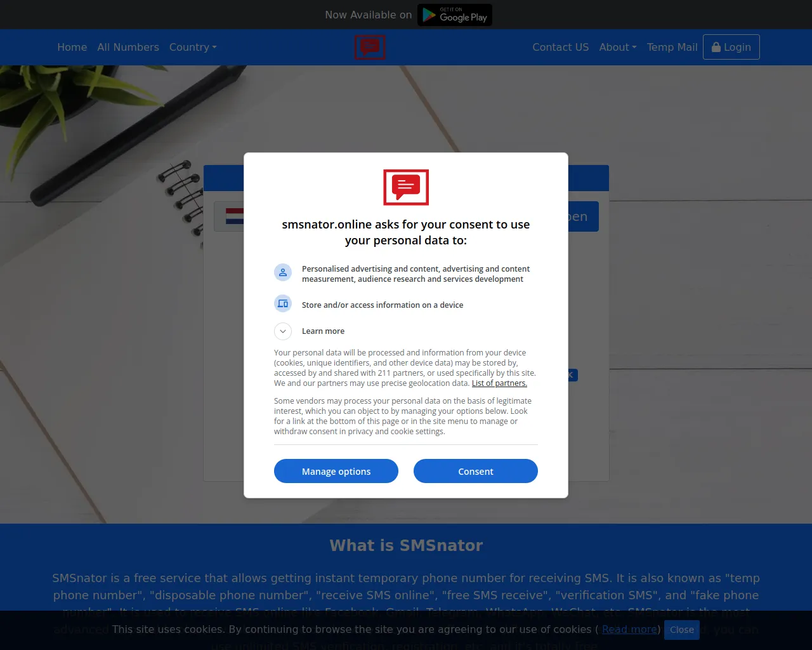Click the Consent button
This screenshot has width=812, height=650.
[476, 471]
